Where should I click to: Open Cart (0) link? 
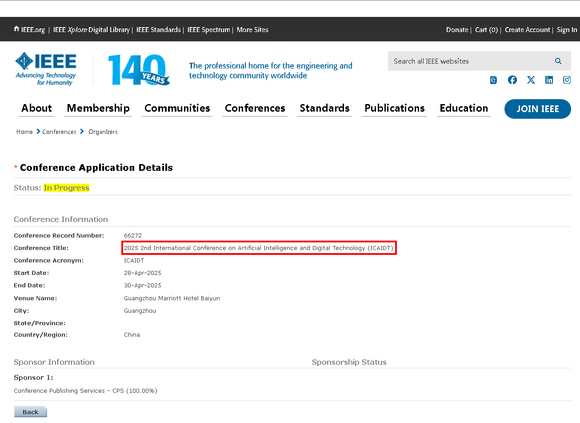(x=486, y=30)
